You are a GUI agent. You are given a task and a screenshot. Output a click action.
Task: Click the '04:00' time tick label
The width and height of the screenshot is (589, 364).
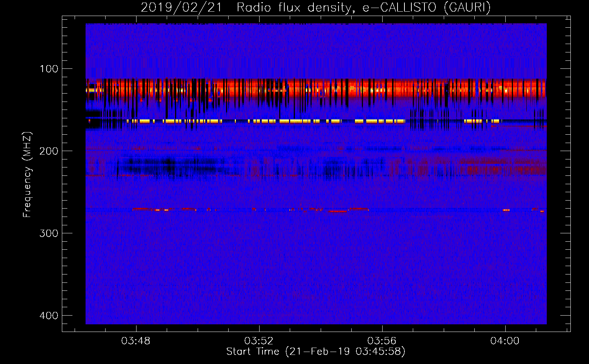(x=505, y=341)
